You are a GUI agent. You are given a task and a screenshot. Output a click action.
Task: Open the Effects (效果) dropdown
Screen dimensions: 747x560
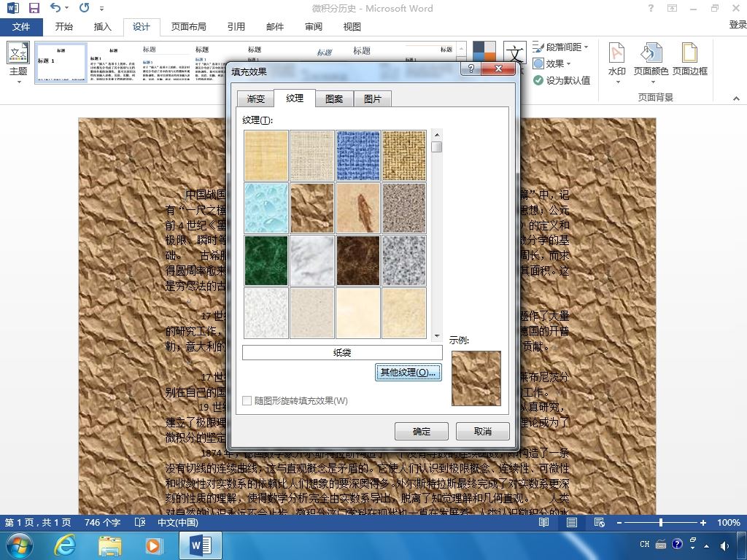pyautogui.click(x=551, y=63)
